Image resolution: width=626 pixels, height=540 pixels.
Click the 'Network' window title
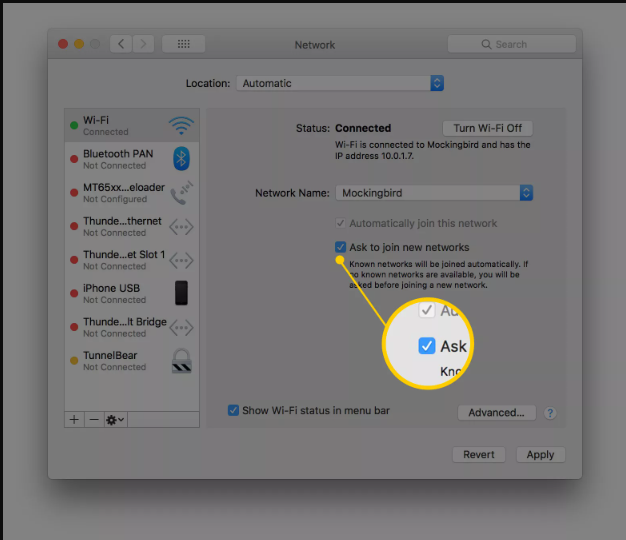(315, 45)
